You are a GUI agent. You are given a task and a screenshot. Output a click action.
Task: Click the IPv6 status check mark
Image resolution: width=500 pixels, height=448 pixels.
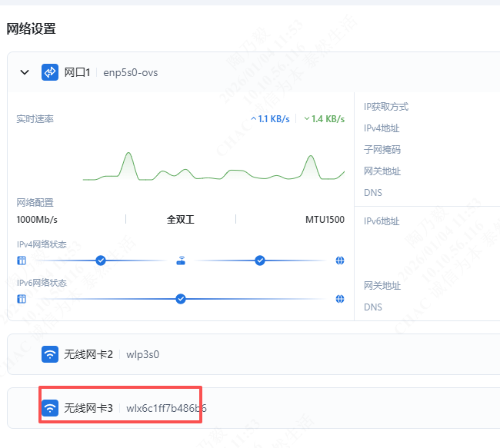pos(181,299)
